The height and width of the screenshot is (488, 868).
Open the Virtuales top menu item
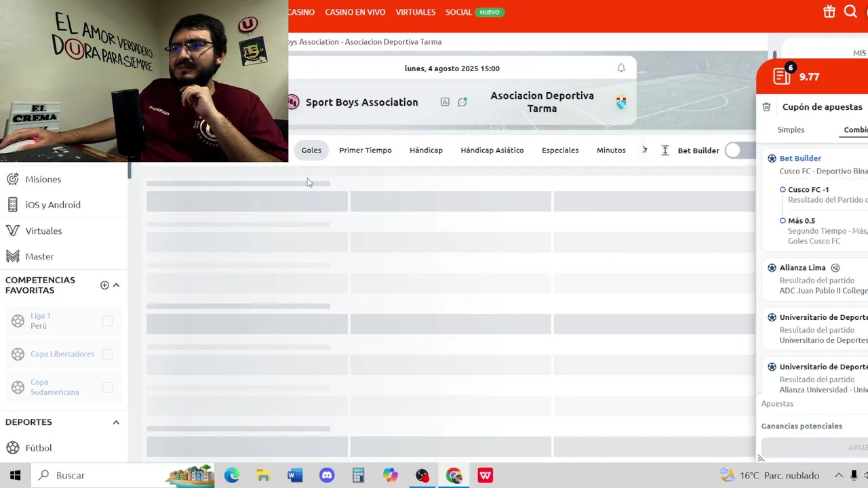[x=416, y=12]
